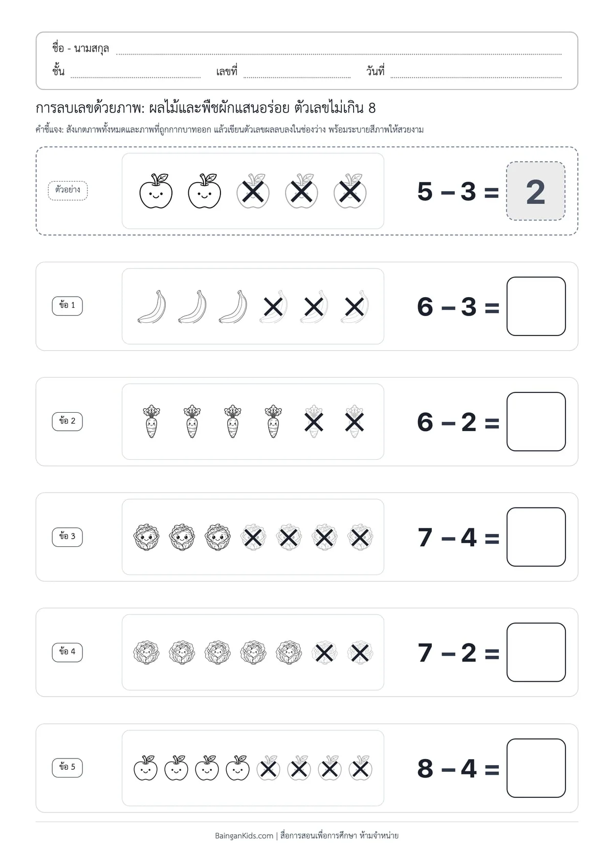Viewport: 614px width, 868px height.
Task: Click the answer box for 6 − 2
Action: [536, 421]
